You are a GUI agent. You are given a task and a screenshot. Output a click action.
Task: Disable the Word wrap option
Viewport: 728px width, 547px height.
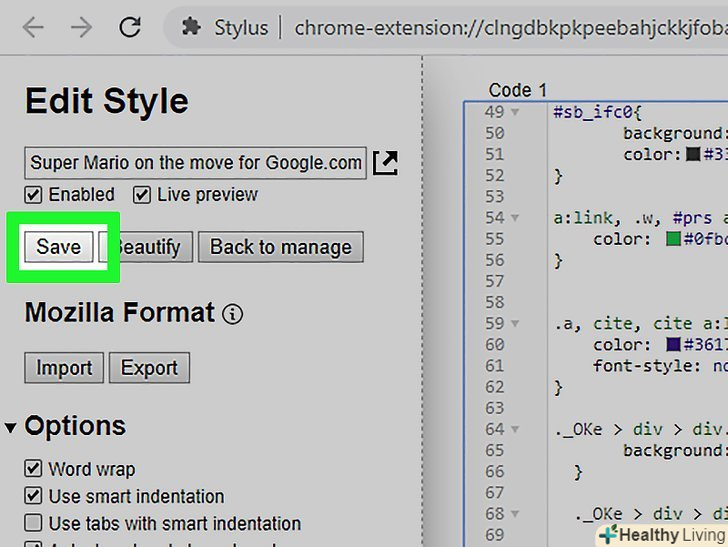tap(34, 469)
